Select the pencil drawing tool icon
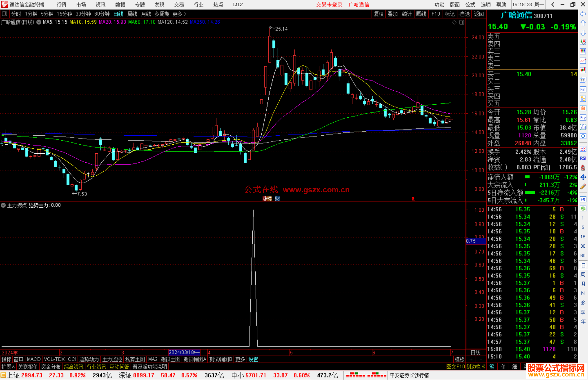Viewport: 588px width, 380px height. point(583,187)
